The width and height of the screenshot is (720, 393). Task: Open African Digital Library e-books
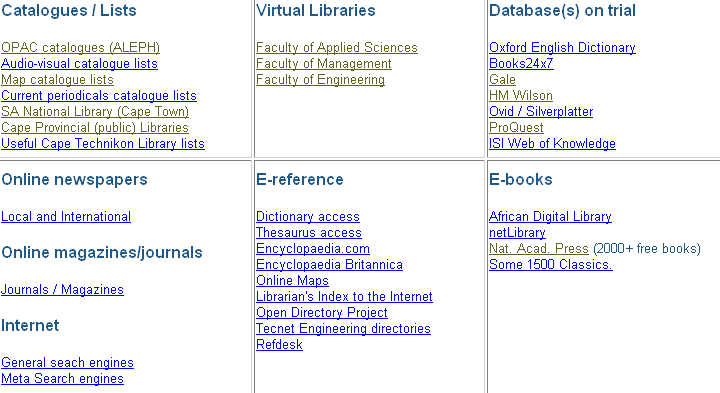pos(550,217)
